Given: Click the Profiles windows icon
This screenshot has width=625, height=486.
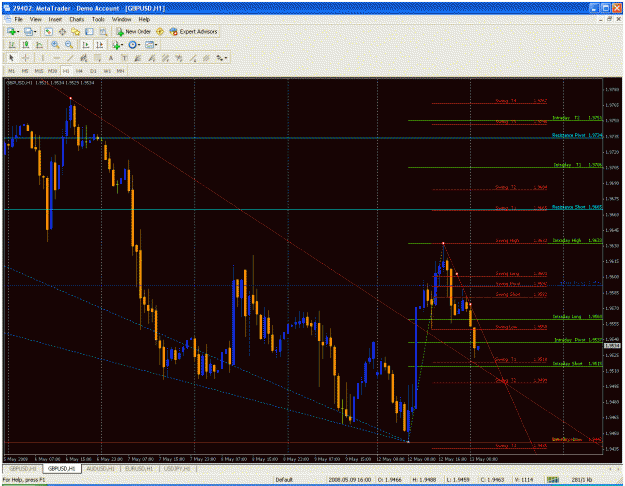Looking at the screenshot, I should click(28, 31).
